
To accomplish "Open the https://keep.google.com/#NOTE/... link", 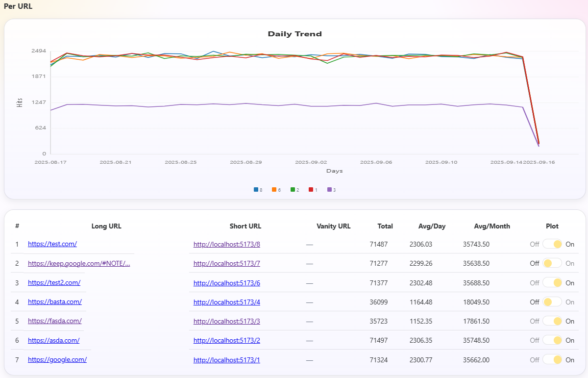I will pos(79,263).
